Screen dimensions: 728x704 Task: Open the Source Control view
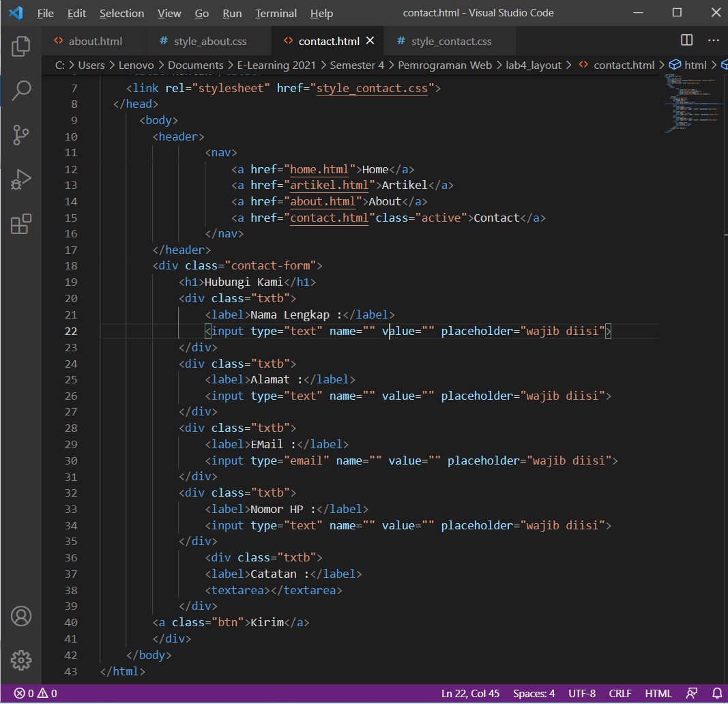(21, 134)
